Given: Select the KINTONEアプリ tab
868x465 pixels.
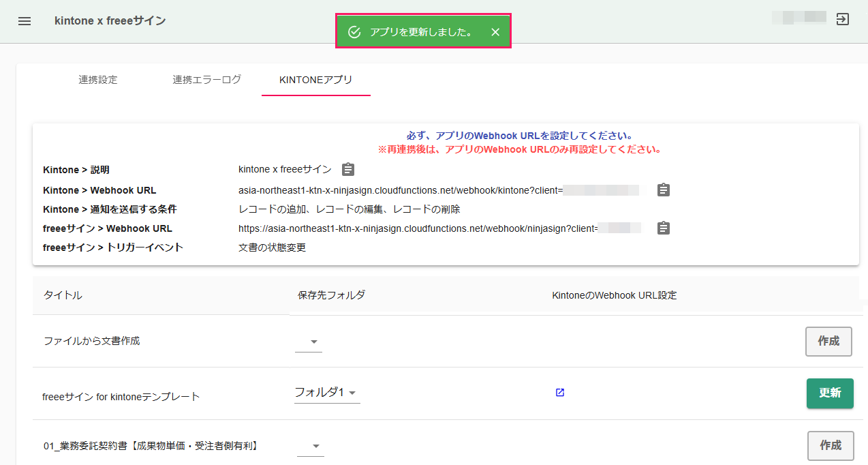Looking at the screenshot, I should click(316, 80).
